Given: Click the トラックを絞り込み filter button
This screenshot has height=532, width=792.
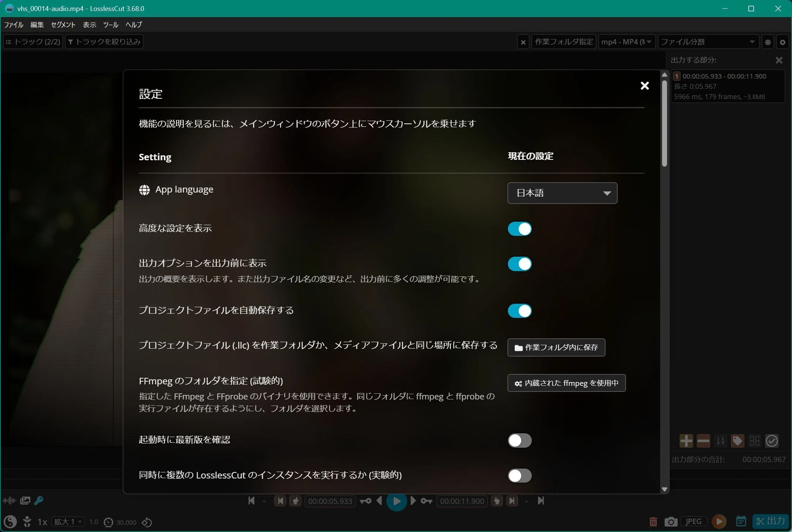Looking at the screenshot, I should pyautogui.click(x=104, y=42).
